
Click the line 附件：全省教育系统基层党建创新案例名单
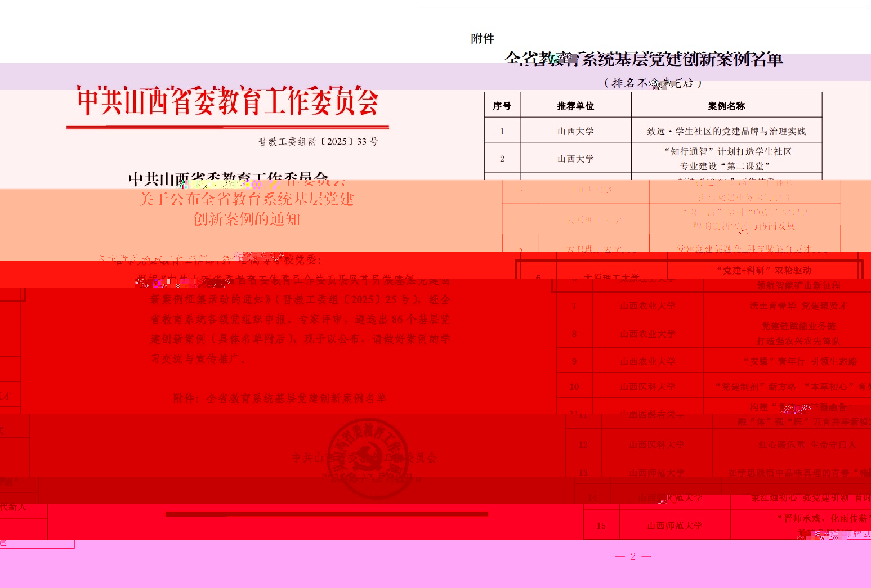[x=280, y=398]
